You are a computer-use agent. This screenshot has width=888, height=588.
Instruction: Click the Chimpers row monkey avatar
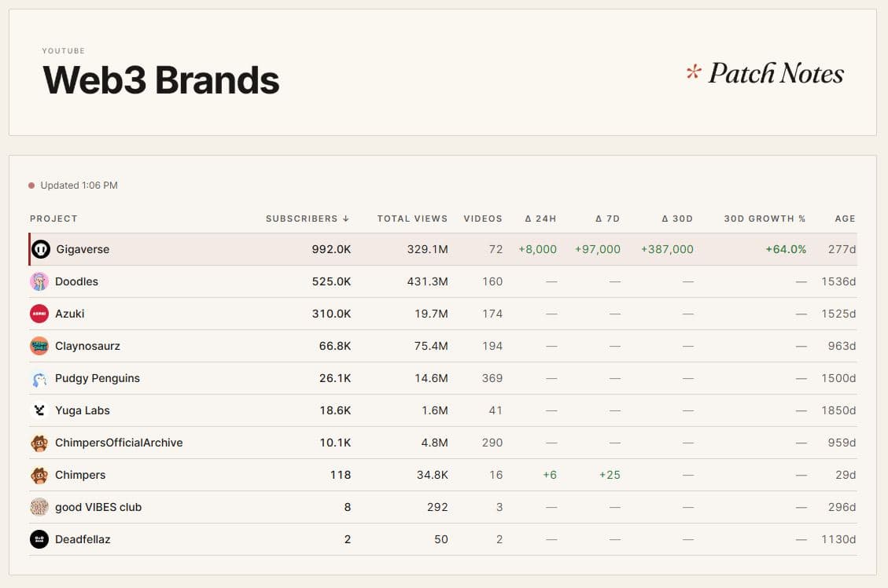(x=39, y=475)
